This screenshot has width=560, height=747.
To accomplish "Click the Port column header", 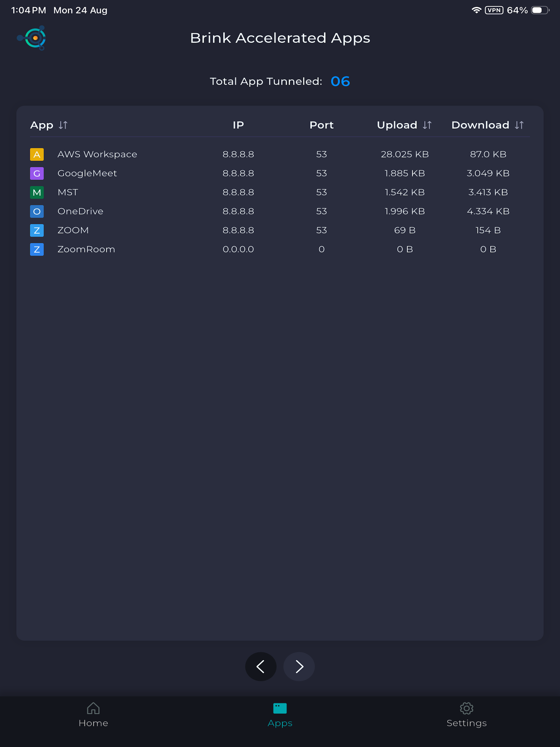I will coord(321,125).
